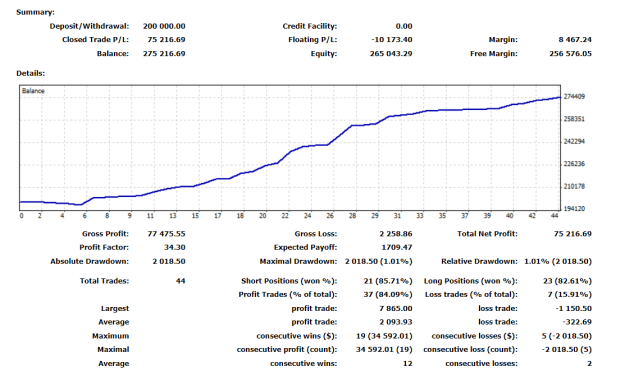Select the average loss trade value -322.69
The height and width of the screenshot is (371, 625).
(577, 322)
